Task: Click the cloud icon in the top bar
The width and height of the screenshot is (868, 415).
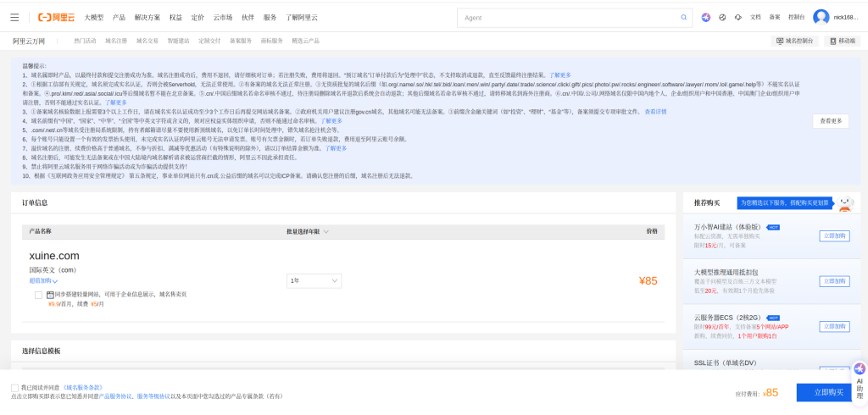Action: coord(738,17)
